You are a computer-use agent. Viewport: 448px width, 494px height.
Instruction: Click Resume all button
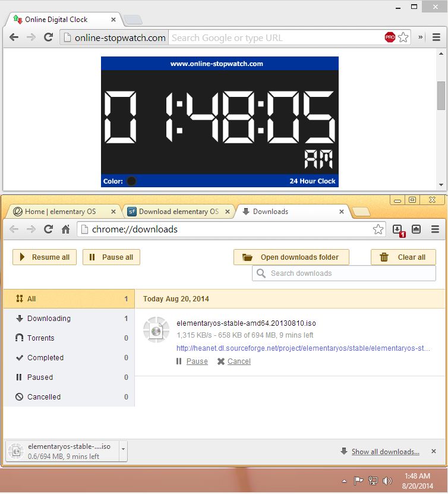pos(45,257)
